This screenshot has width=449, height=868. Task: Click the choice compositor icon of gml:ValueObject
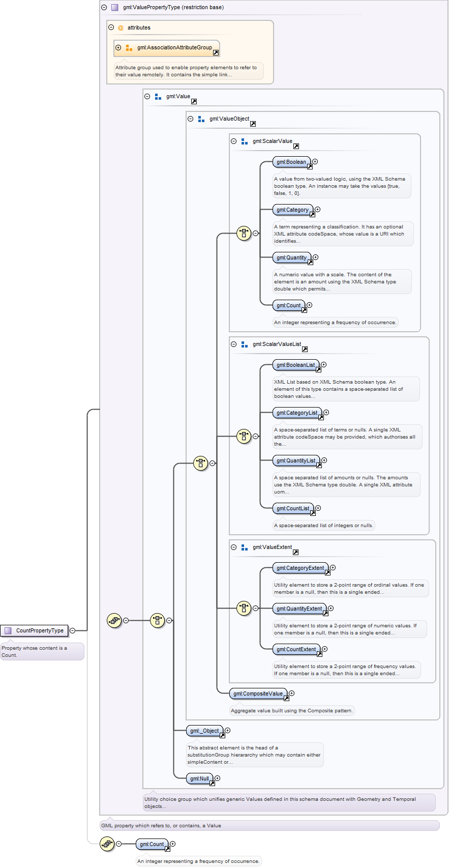click(201, 463)
